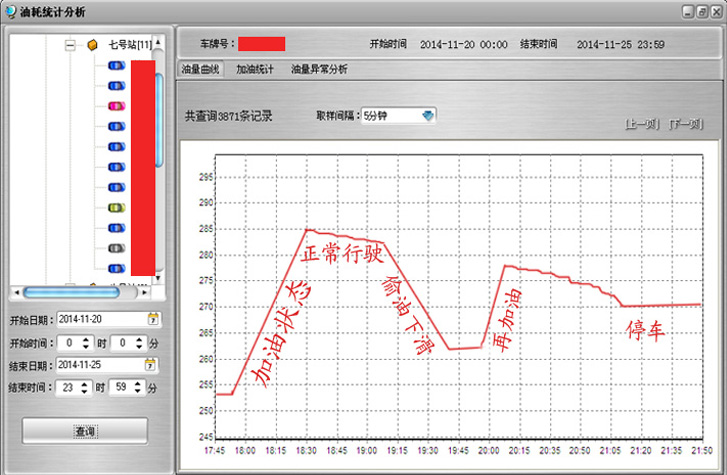Select the first blue car under 七号站
Viewport: 727px width, 475px height.
pos(116,65)
